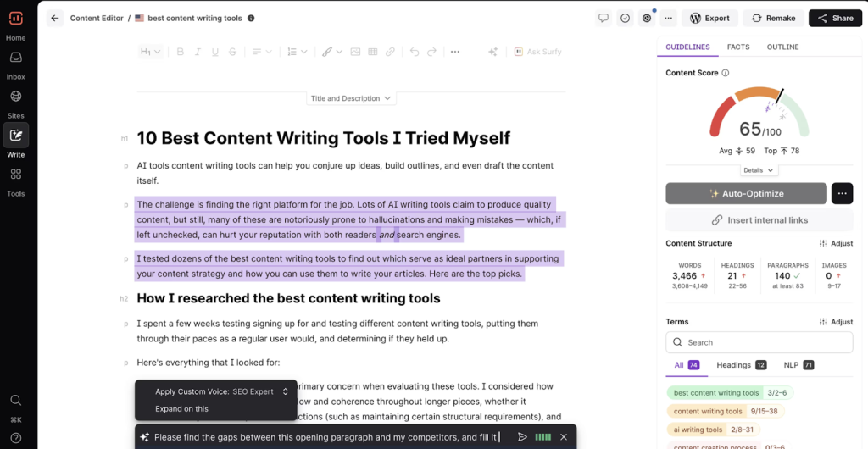
Task: Click into the AI prompt text field
Action: click(x=326, y=437)
